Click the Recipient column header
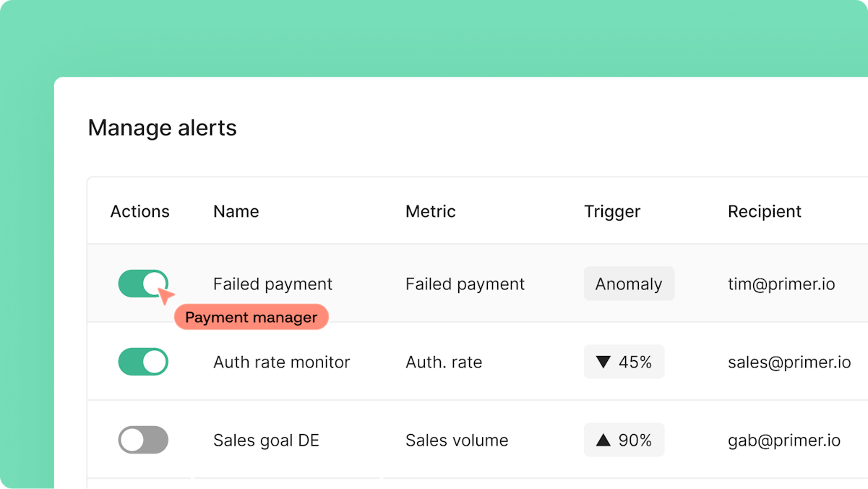Image resolution: width=868 pixels, height=489 pixels. tap(765, 211)
